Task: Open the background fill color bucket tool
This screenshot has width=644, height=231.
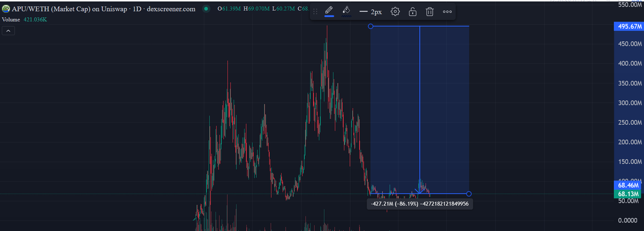Action: [347, 11]
